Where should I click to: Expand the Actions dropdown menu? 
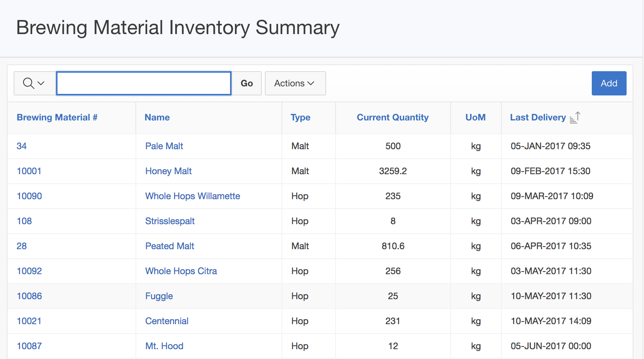[x=295, y=83]
